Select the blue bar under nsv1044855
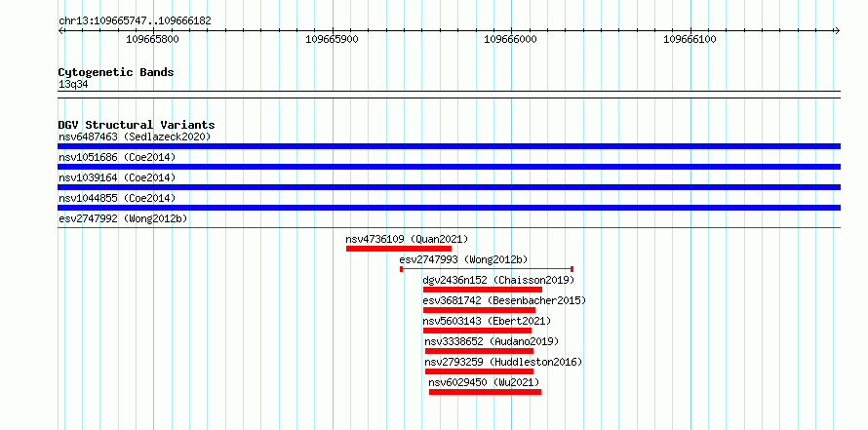Viewport: 868px width, 430px height. click(x=449, y=208)
